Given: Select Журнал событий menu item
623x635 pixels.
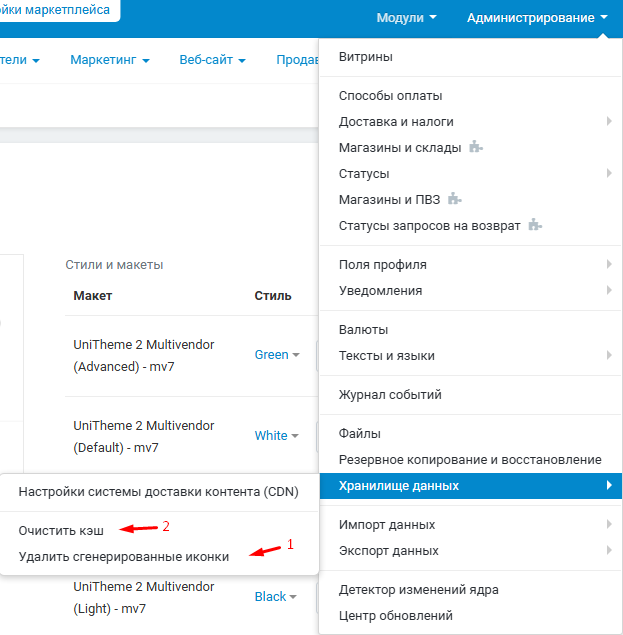Looking at the screenshot, I should [x=390, y=395].
